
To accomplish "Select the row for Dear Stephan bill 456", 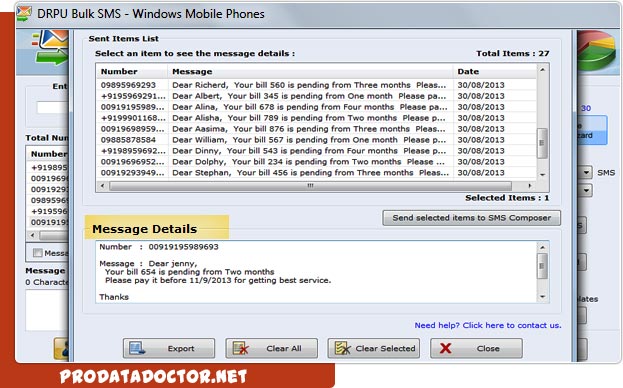I will click(x=316, y=173).
